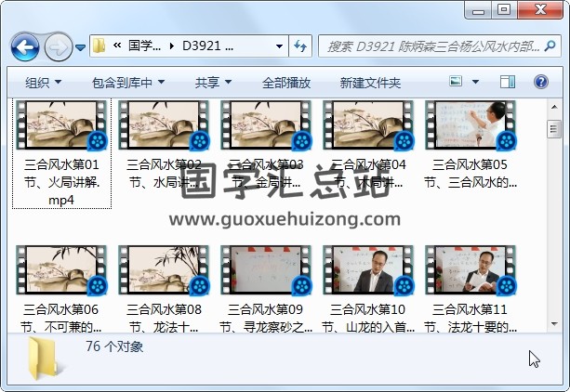570x392 pixels.
Task: Click the folder icon in address bar
Action: pyautogui.click(x=100, y=46)
